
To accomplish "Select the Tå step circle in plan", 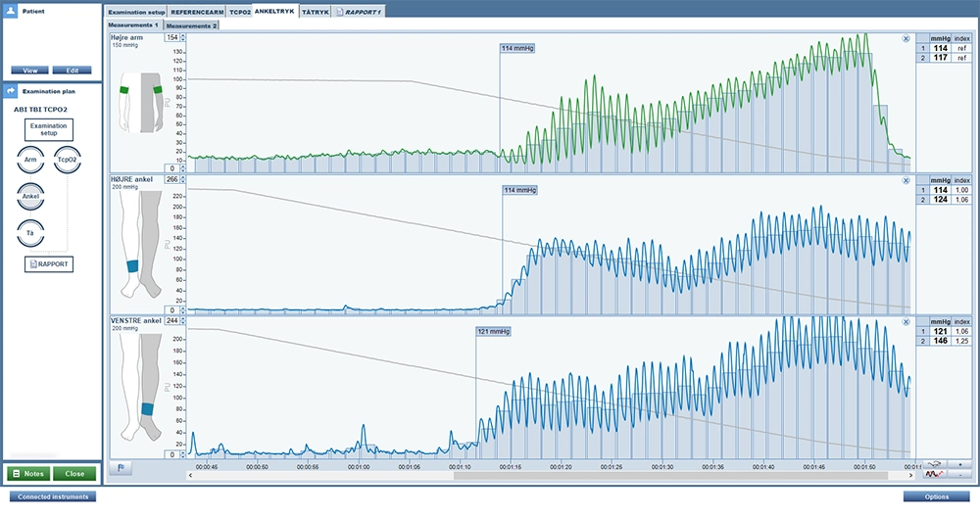I will [30, 233].
